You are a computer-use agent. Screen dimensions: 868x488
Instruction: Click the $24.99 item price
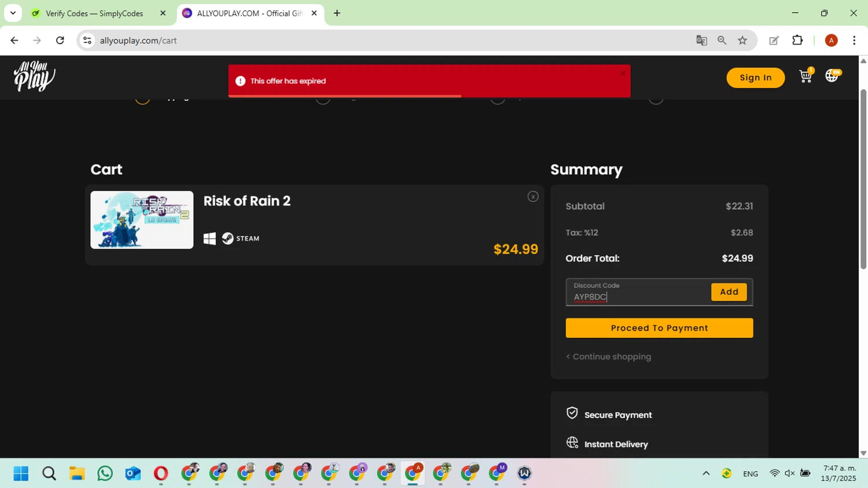click(x=516, y=249)
